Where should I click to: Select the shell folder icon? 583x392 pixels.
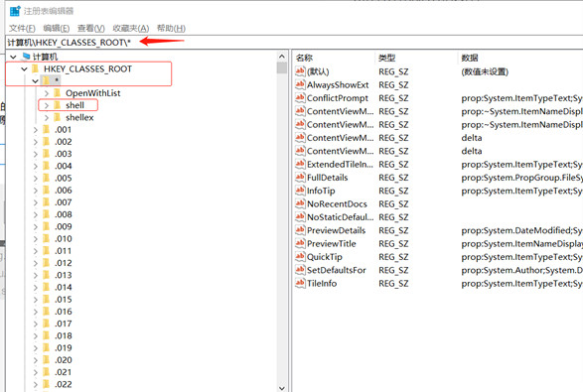[58, 105]
